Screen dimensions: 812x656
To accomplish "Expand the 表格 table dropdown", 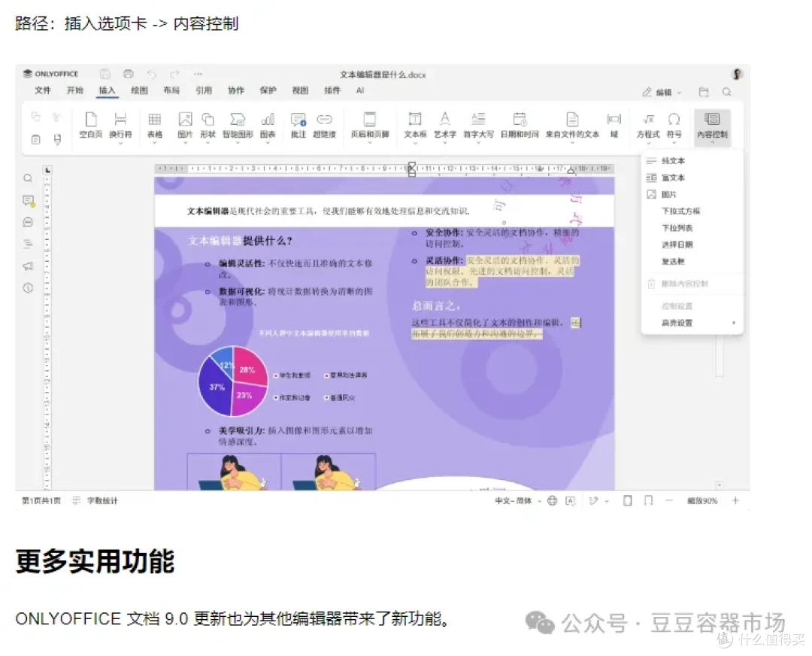I will click(154, 143).
